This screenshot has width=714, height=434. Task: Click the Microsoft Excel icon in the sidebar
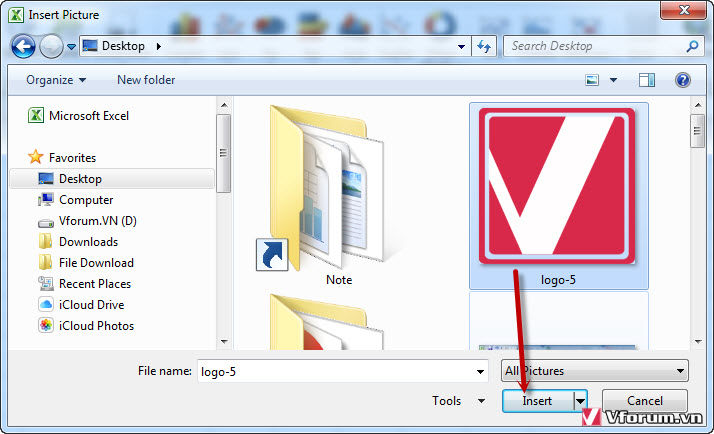coord(36,115)
